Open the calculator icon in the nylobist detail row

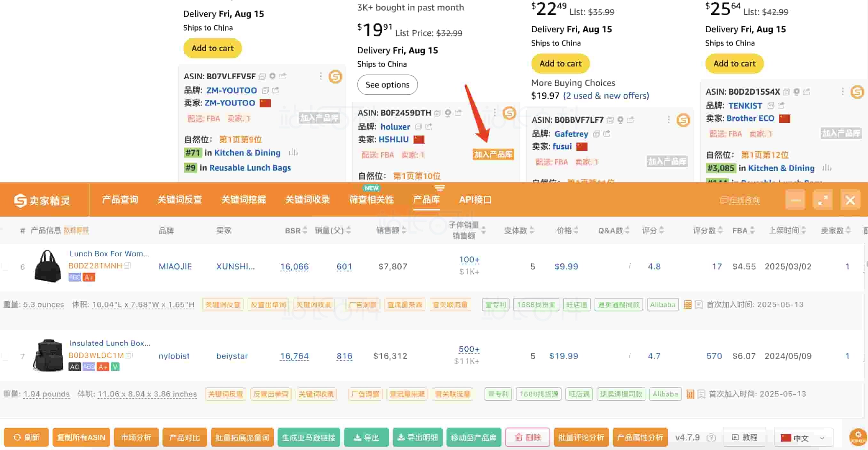coord(690,394)
